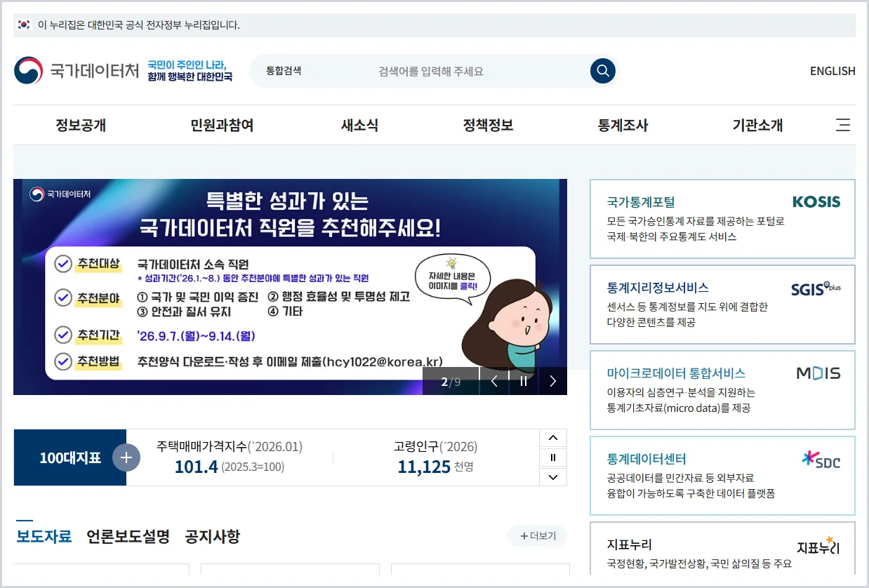
Task: Click the value 11,125 천명
Action: click(435, 467)
